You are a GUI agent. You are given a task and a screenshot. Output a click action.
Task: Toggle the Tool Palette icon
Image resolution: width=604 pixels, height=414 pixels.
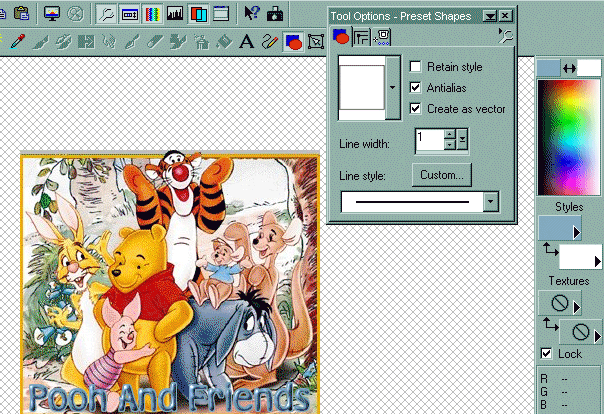click(x=106, y=14)
